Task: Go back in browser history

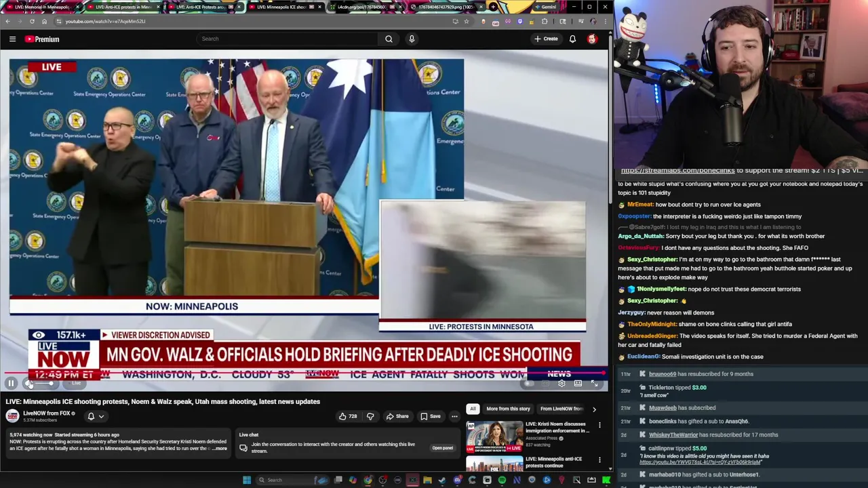Action: click(x=7, y=21)
